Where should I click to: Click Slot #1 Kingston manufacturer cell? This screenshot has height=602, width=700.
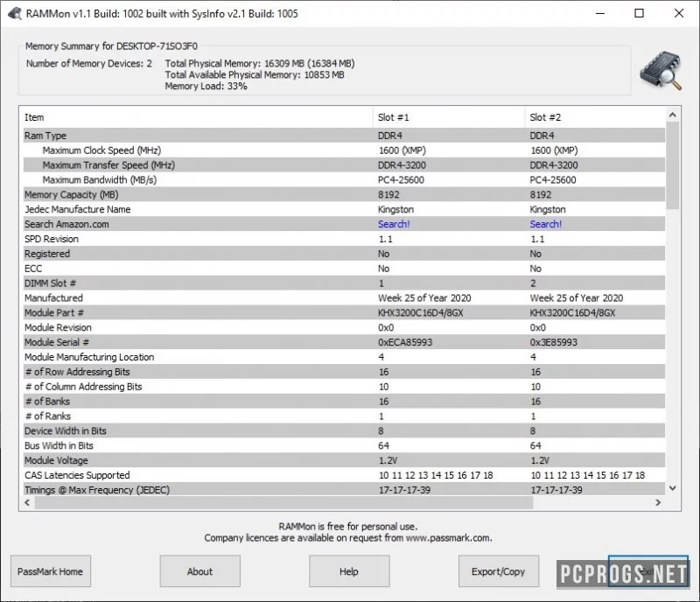tap(396, 209)
